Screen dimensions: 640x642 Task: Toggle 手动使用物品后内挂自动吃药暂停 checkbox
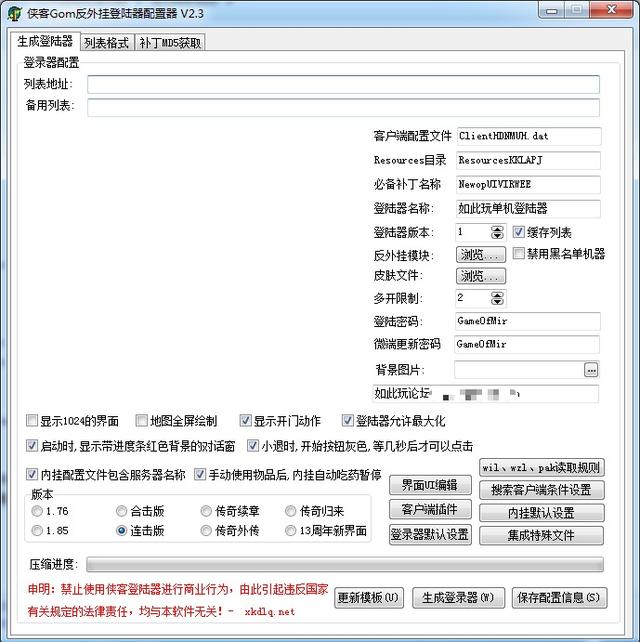coord(199,474)
